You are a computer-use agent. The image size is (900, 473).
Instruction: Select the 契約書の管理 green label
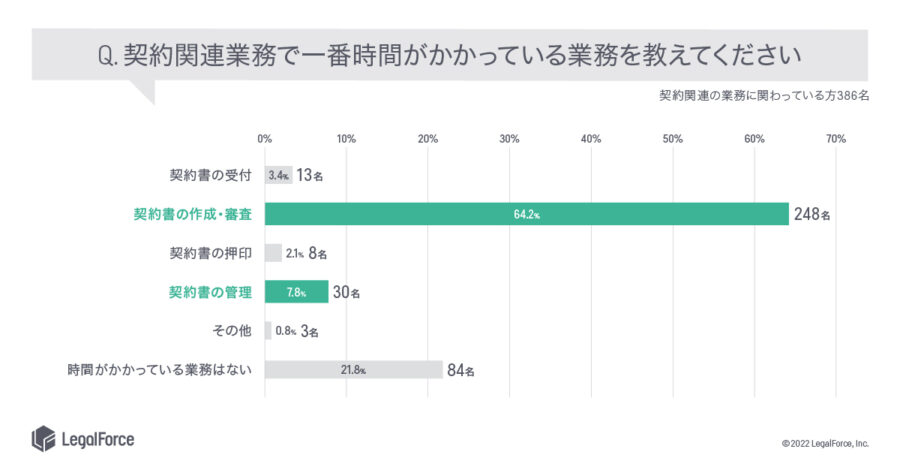pyautogui.click(x=210, y=292)
